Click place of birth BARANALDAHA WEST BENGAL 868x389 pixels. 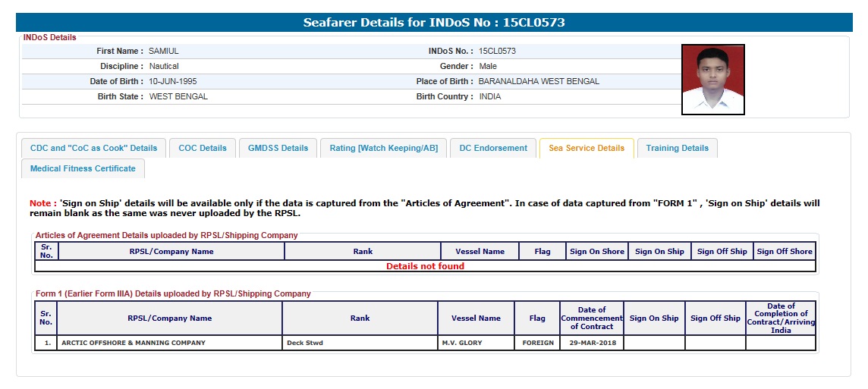point(539,81)
